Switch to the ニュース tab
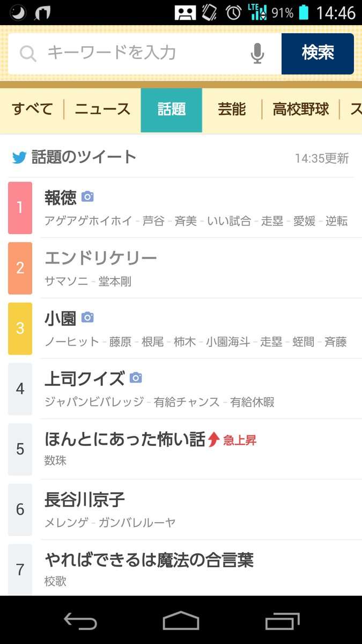The image size is (362, 644). 102,109
